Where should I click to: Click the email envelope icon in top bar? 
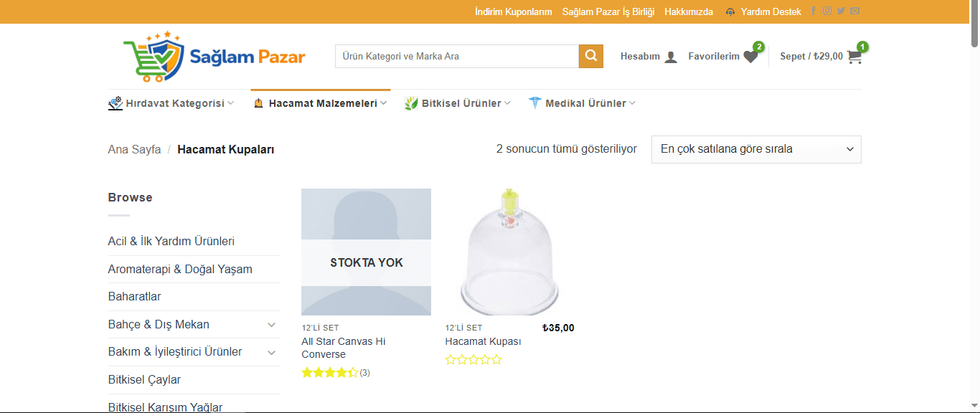click(x=854, y=11)
